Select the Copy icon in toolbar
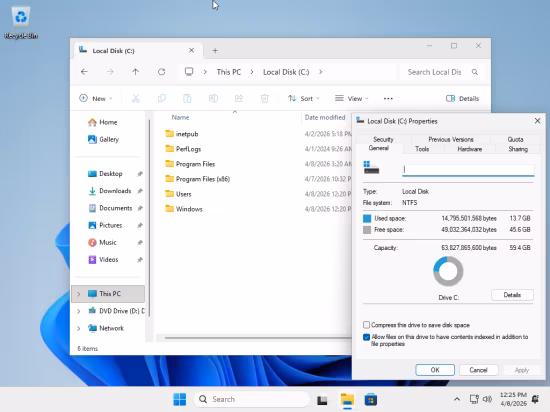550x412 pixels. click(x=162, y=99)
